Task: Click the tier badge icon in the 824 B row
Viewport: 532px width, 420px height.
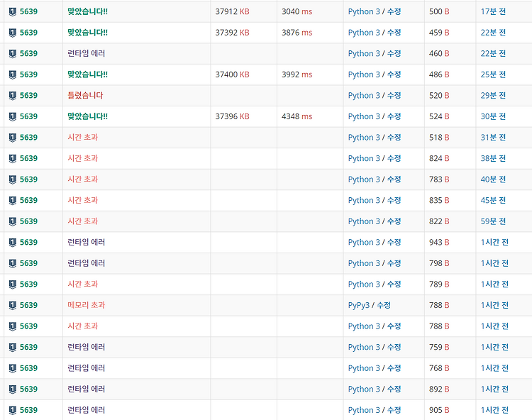Action: tap(13, 158)
